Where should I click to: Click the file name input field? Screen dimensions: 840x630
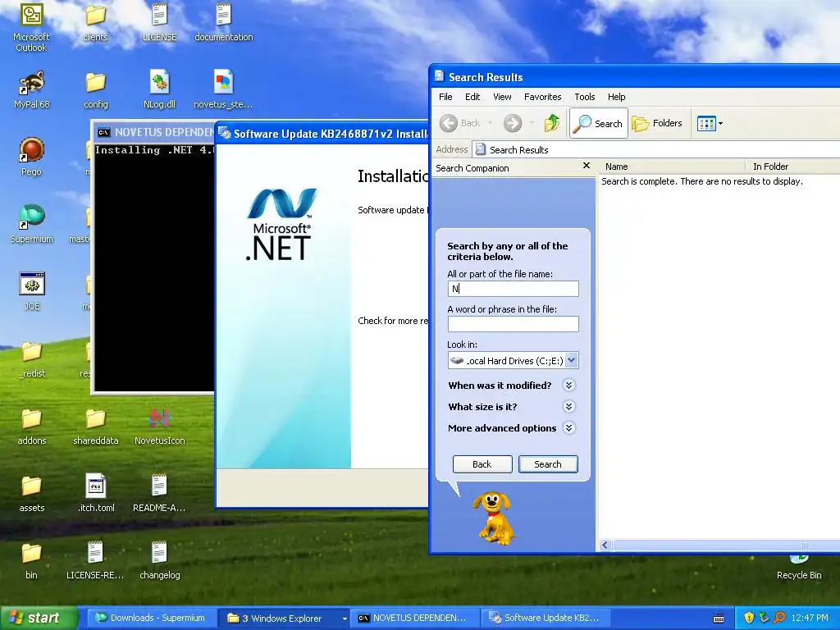click(x=514, y=289)
